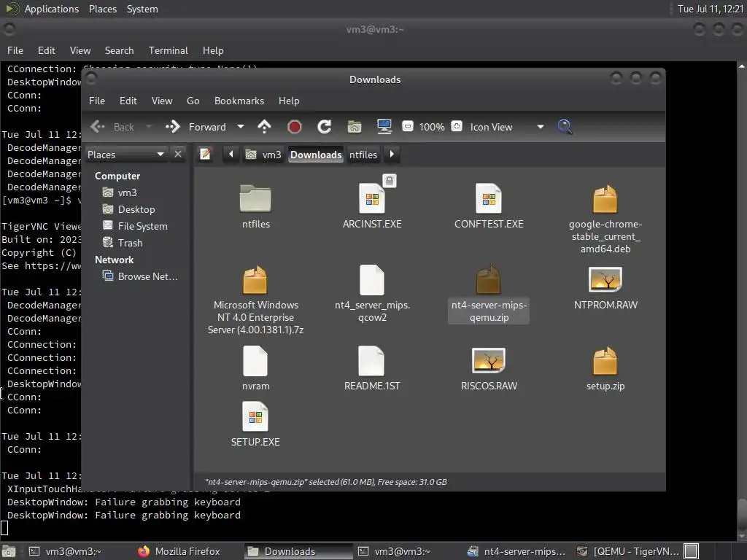Image resolution: width=747 pixels, height=560 pixels.
Task: Click the magnifier Search icon
Action: [x=565, y=127]
